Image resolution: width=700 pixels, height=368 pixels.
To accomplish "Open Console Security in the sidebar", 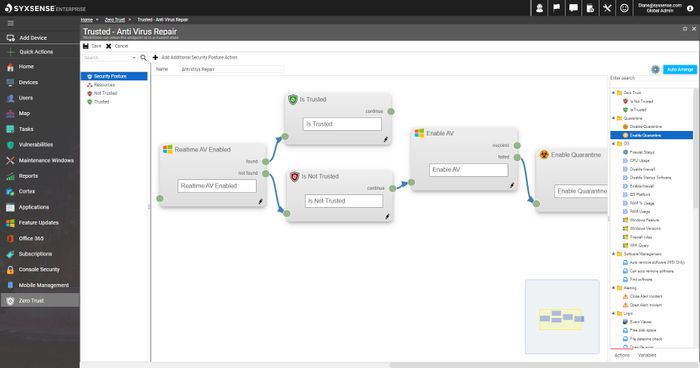I will [40, 269].
